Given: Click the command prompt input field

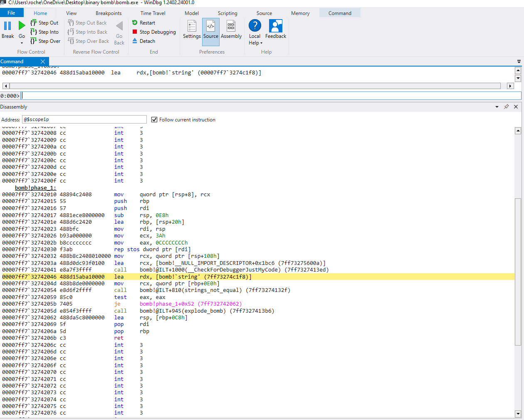Looking at the screenshot, I should point(270,96).
